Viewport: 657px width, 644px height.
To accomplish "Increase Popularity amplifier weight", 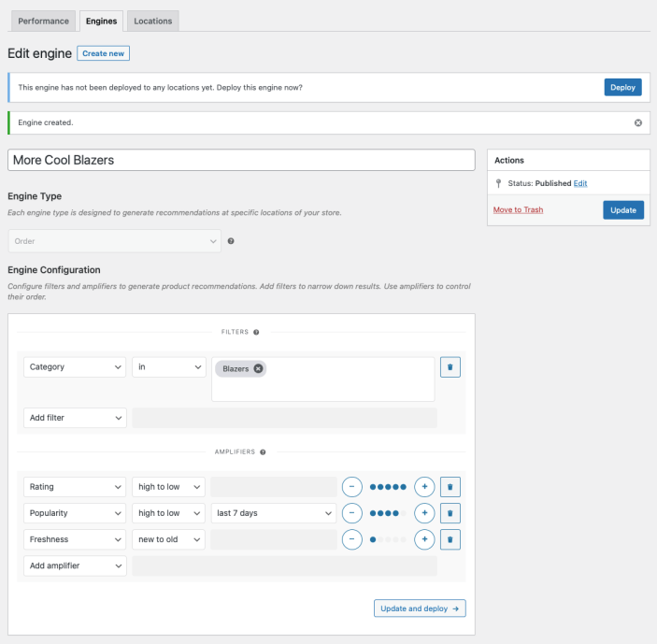I will click(424, 513).
